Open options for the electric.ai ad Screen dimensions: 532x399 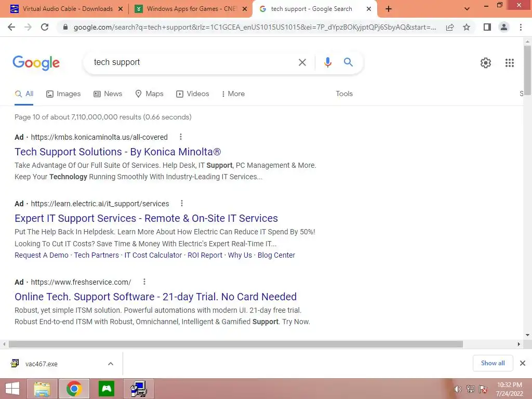(x=182, y=203)
